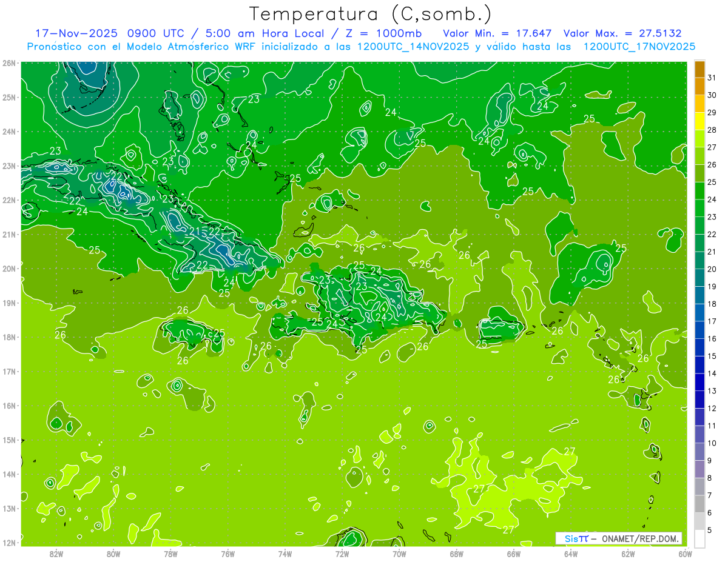Click the 64W longitude axis label
This screenshot has height=562, width=728.
(x=571, y=553)
